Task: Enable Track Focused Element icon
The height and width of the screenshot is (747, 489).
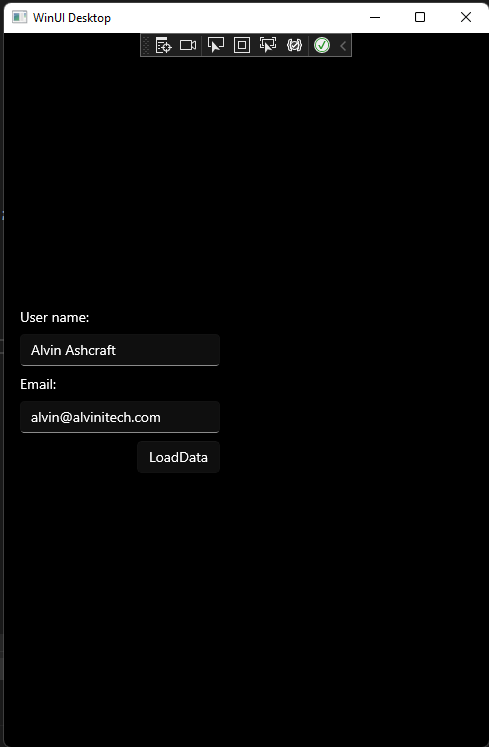Action: [268, 45]
